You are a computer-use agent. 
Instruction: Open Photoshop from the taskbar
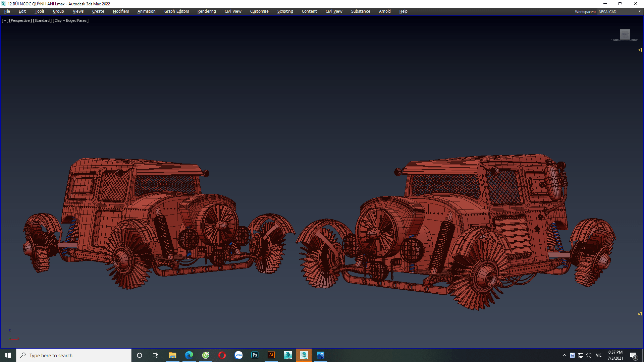click(255, 355)
